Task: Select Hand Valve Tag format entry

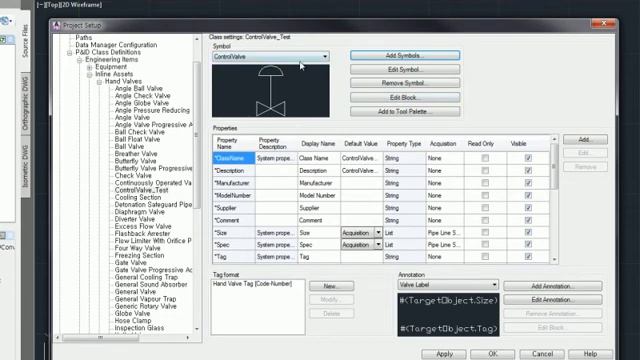Action: coord(252,284)
